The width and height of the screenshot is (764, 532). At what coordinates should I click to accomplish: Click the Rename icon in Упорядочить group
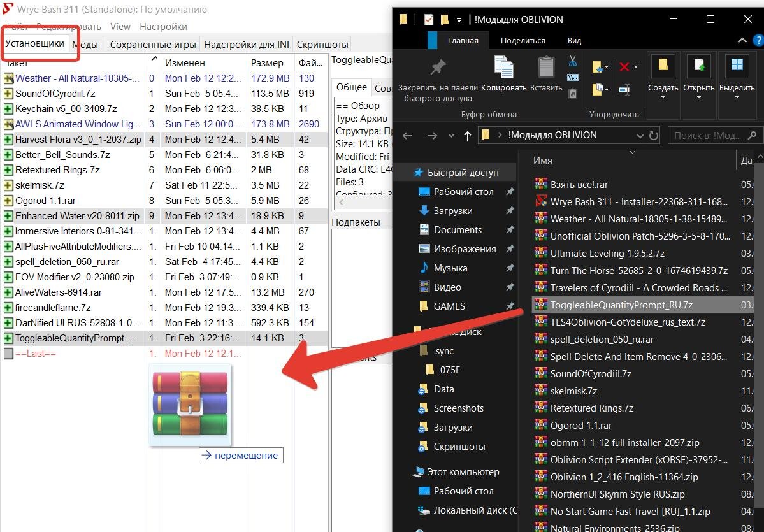pos(624,89)
